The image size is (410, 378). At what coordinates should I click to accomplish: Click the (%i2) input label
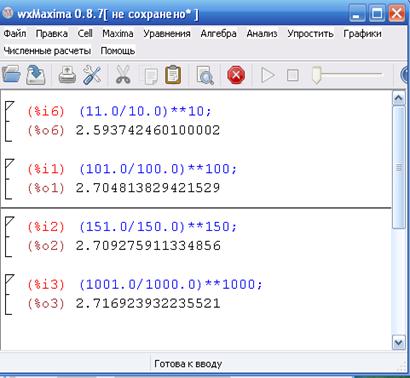point(46,227)
